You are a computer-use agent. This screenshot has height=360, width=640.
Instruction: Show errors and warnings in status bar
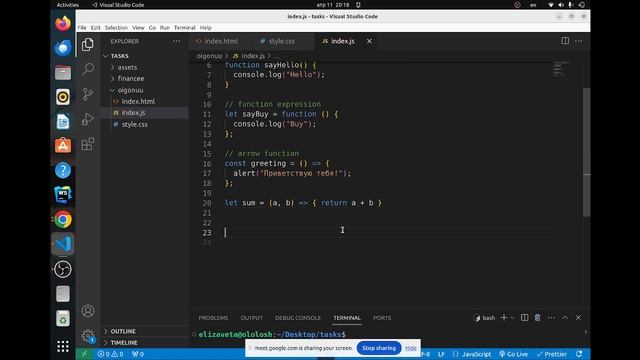[x=110, y=354]
